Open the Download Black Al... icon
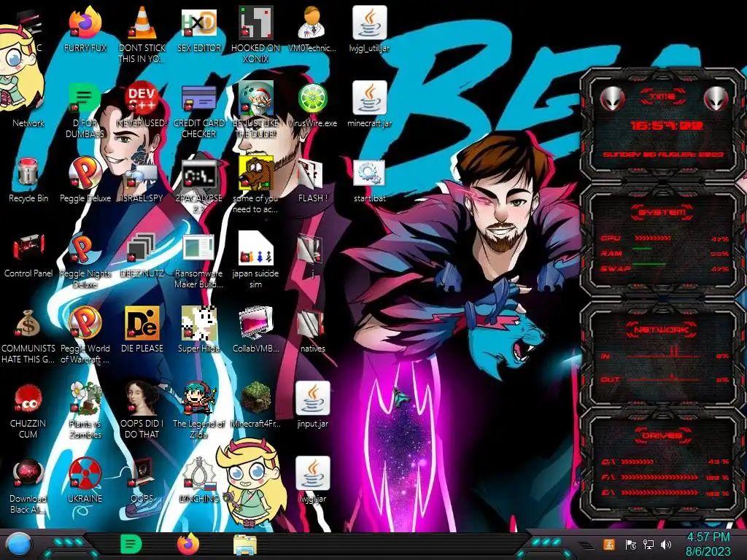 pos(28,473)
